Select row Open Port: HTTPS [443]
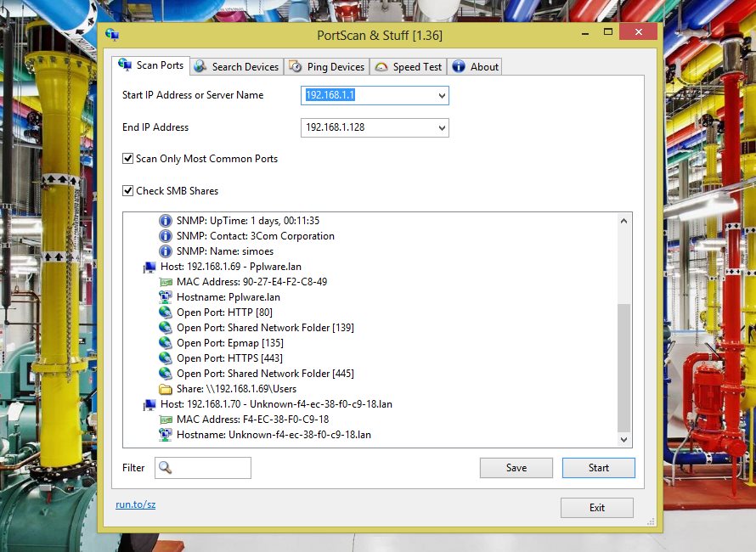This screenshot has height=552, width=756. click(x=229, y=358)
